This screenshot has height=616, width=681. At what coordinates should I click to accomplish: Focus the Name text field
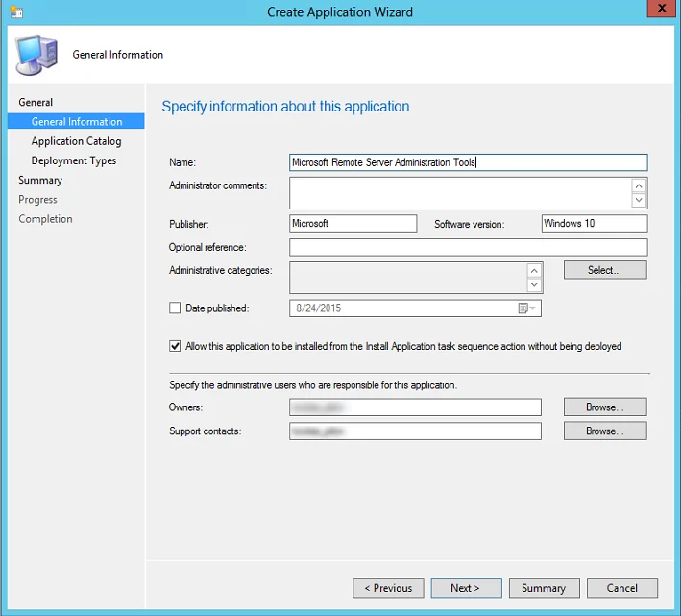pyautogui.click(x=468, y=162)
